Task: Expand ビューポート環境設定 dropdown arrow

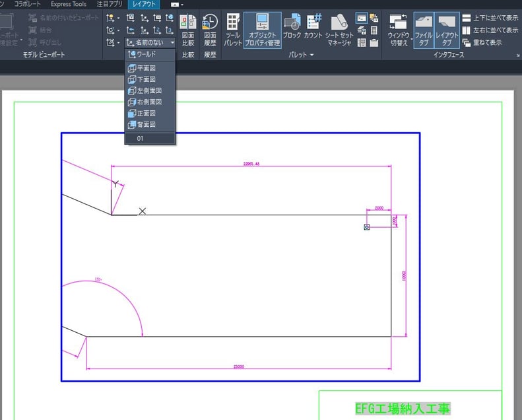Action: click(21, 40)
